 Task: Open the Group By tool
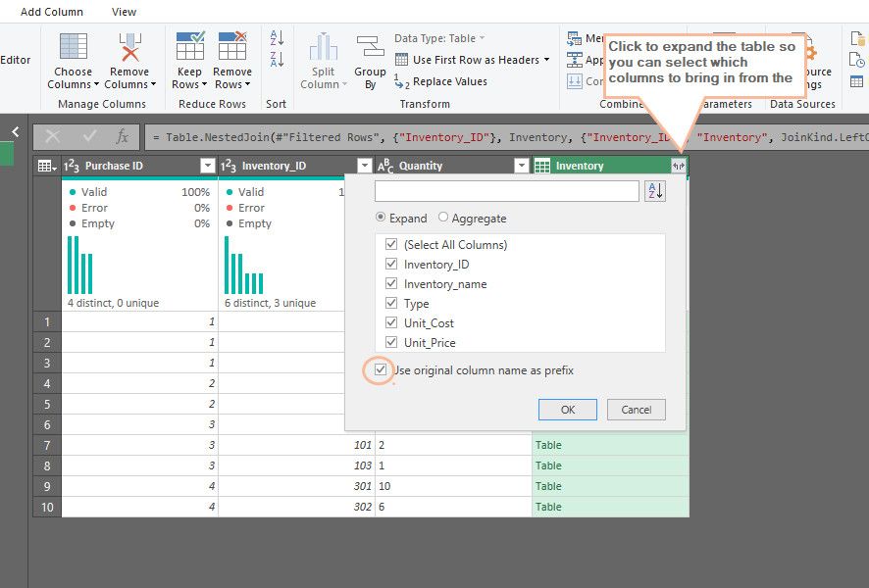click(370, 62)
